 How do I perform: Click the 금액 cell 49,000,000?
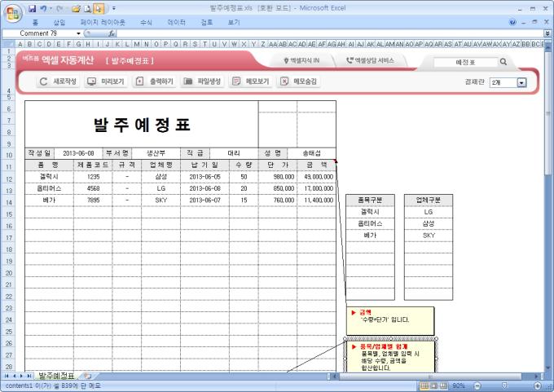coord(317,177)
